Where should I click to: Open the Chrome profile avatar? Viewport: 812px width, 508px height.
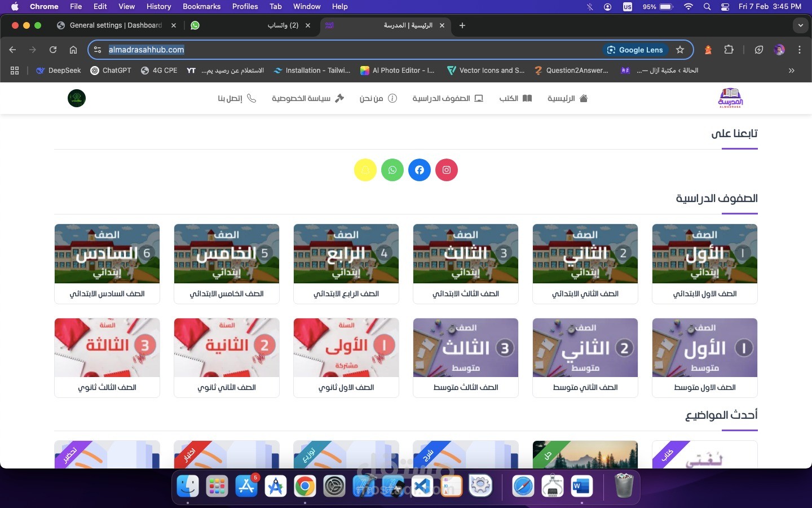[780, 50]
